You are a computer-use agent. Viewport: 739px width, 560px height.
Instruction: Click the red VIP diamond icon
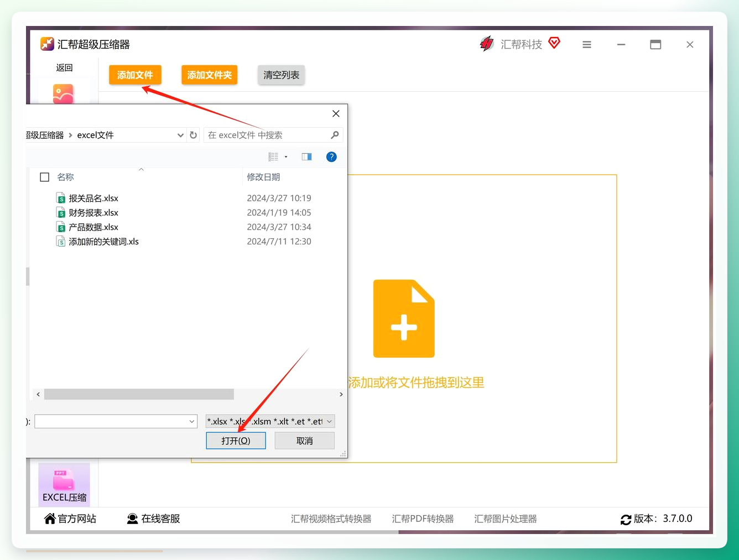coord(554,43)
